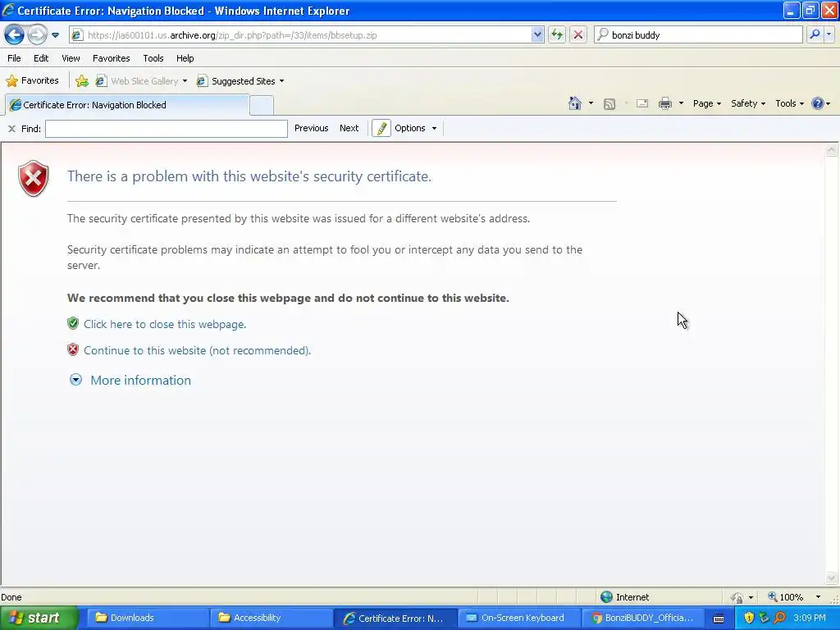This screenshot has height=630, width=840.
Task: Click the green pen tray icon
Action: pos(764,618)
